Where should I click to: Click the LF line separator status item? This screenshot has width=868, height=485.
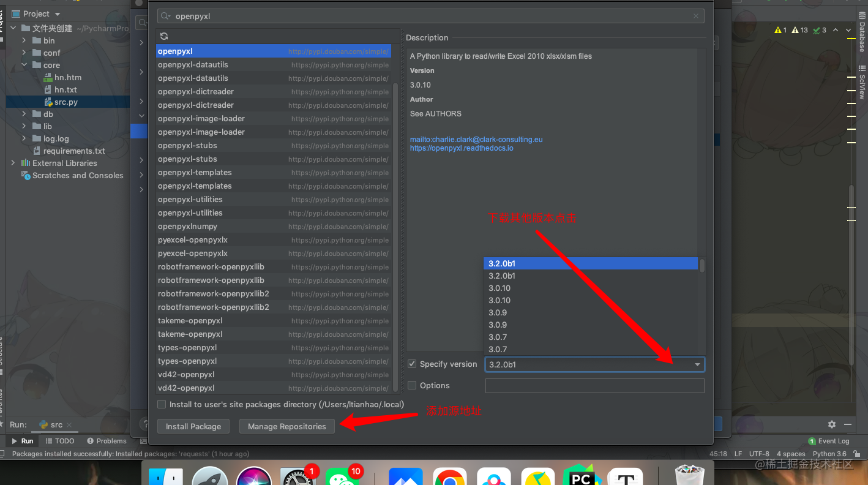[x=738, y=454]
